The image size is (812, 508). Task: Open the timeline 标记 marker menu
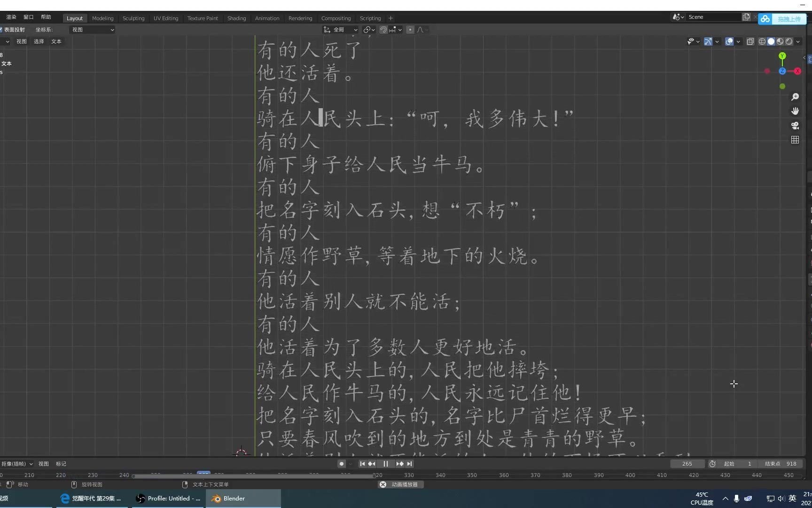[x=61, y=464]
